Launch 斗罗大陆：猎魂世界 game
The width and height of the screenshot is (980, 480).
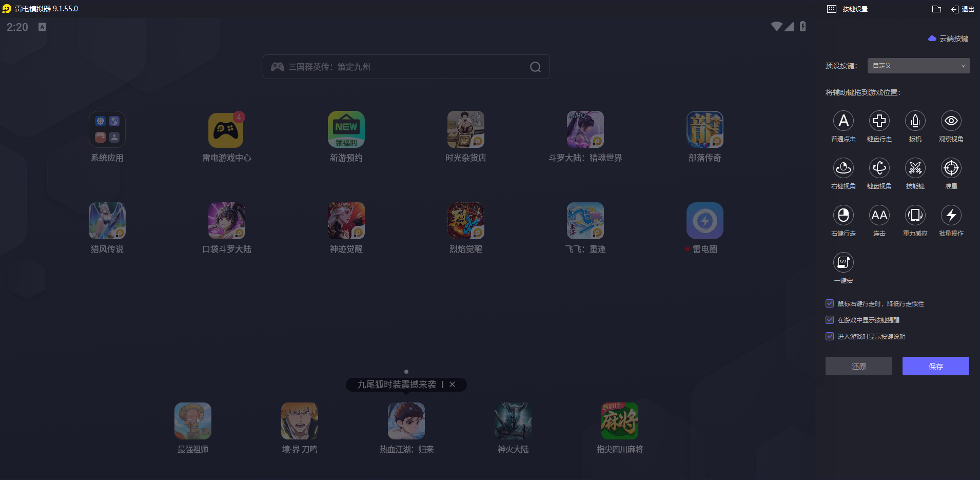[x=585, y=129]
